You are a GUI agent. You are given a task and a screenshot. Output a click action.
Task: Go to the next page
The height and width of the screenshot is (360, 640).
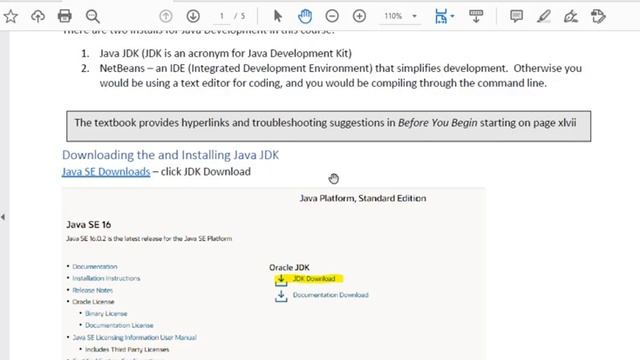pos(193,16)
